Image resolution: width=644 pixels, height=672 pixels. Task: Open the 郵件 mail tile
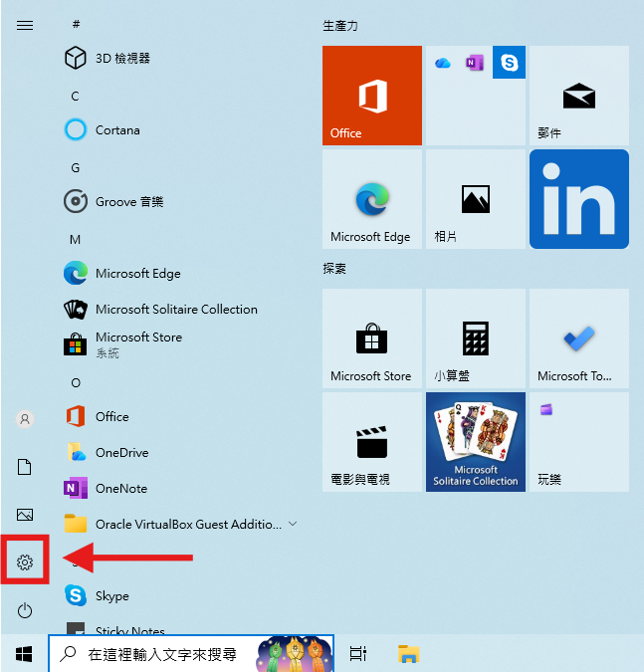[579, 96]
